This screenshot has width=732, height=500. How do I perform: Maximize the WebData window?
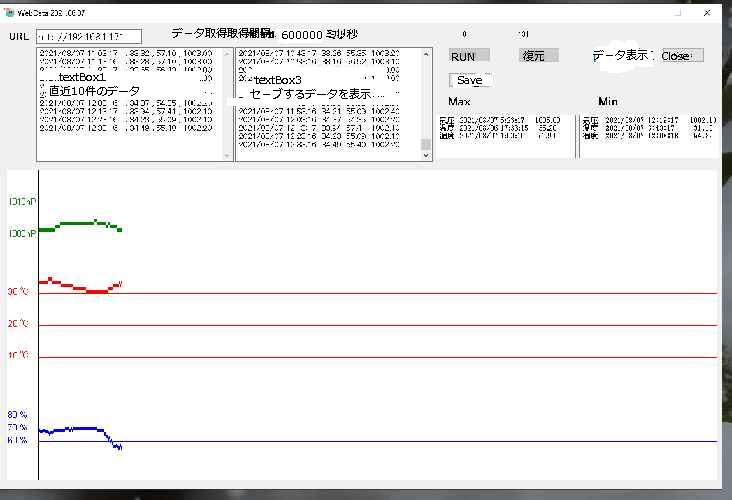tap(680, 13)
